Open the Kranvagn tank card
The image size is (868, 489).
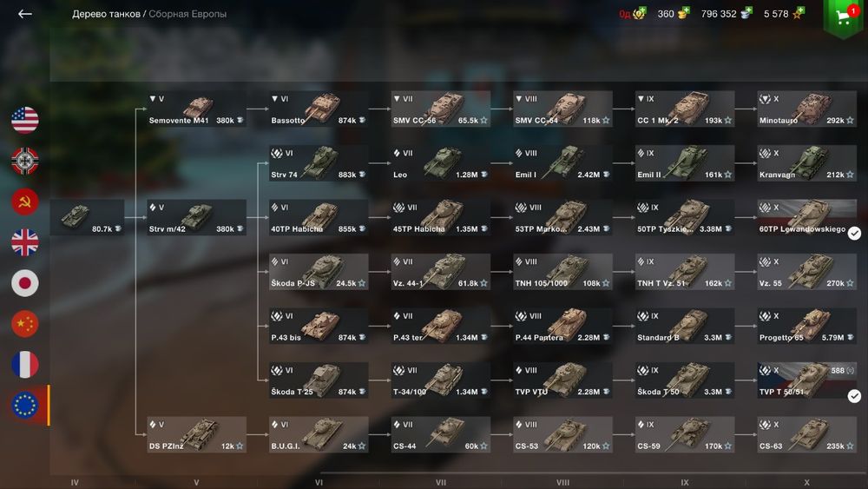click(x=806, y=163)
